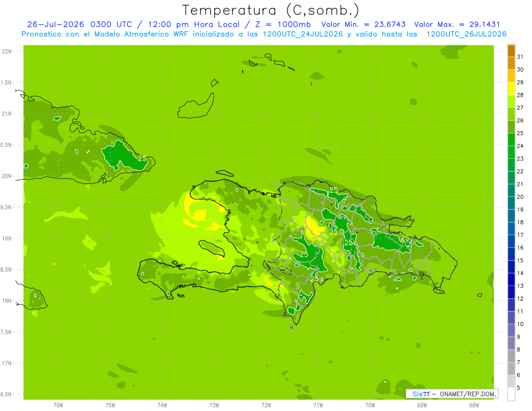
Task: Pick the orange swatch between 30 and 31
Action: pos(511,63)
